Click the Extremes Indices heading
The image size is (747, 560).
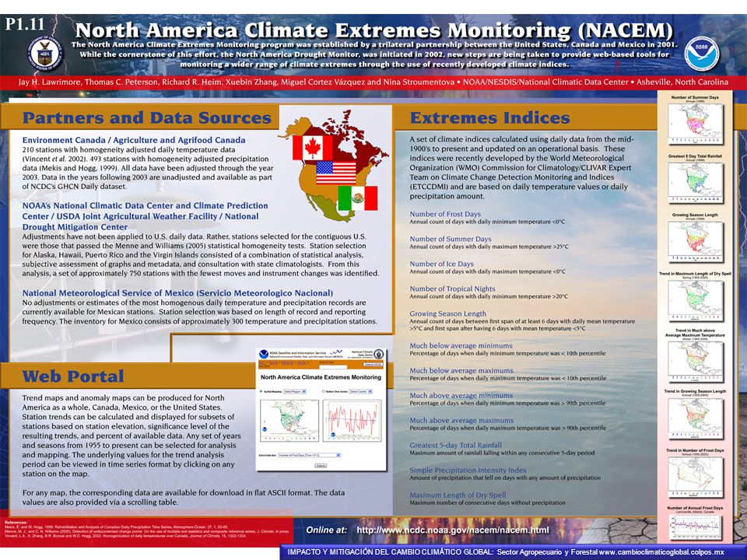tap(489, 117)
